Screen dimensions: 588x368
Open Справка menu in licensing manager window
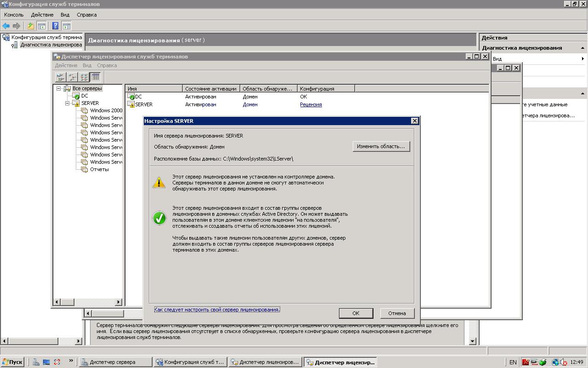107,65
